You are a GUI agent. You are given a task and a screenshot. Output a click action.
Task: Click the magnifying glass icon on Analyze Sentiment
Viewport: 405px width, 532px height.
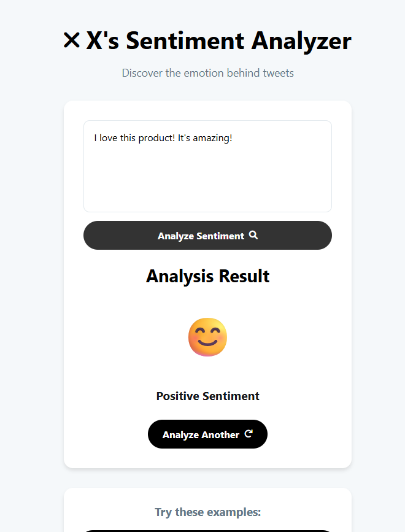(253, 235)
